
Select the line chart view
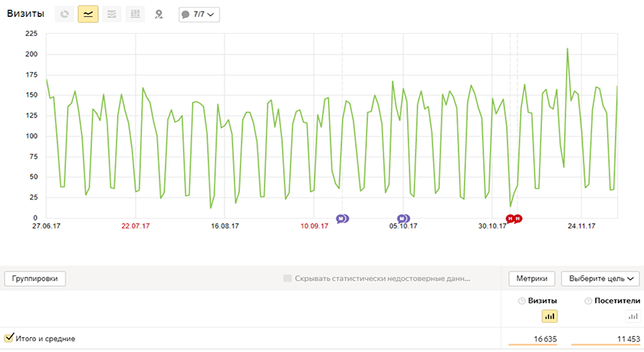88,14
